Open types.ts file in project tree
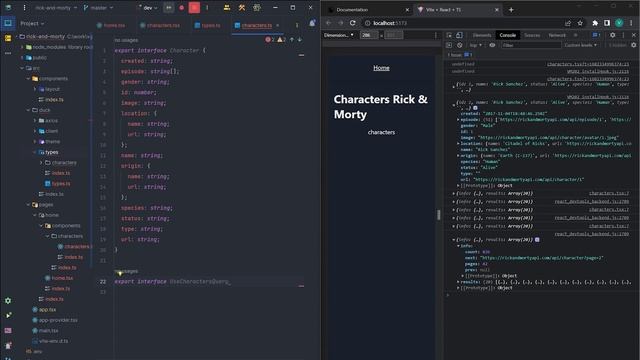 click(x=58, y=184)
